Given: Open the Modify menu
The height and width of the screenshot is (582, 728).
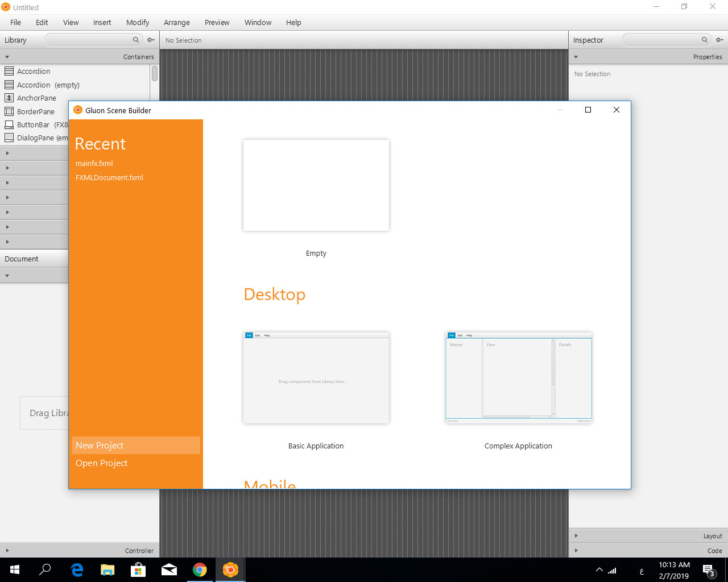Looking at the screenshot, I should 138,22.
